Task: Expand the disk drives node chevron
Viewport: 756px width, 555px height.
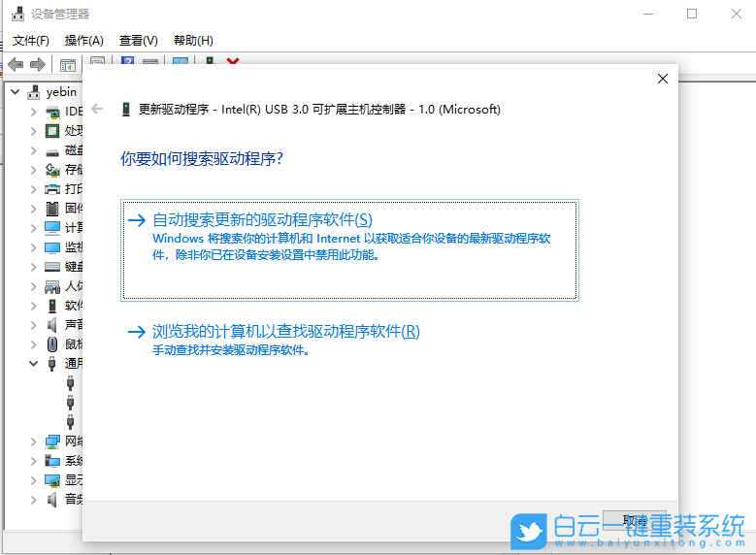Action: pos(33,150)
